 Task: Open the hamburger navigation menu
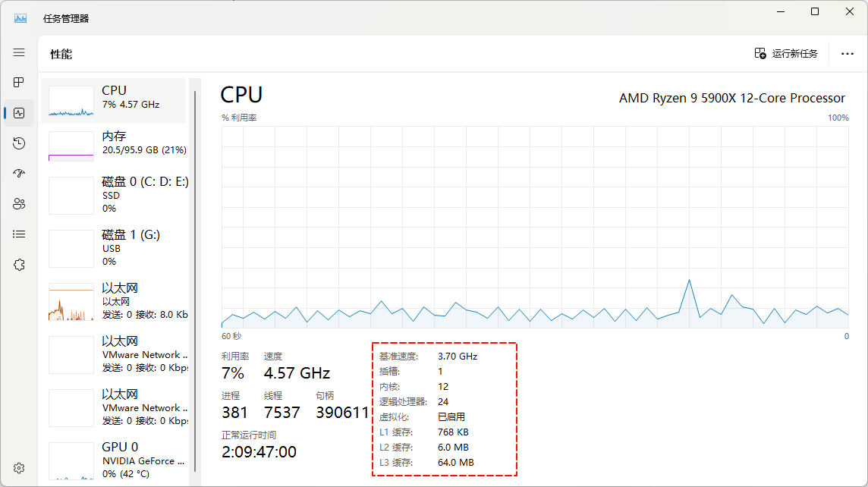(19, 52)
